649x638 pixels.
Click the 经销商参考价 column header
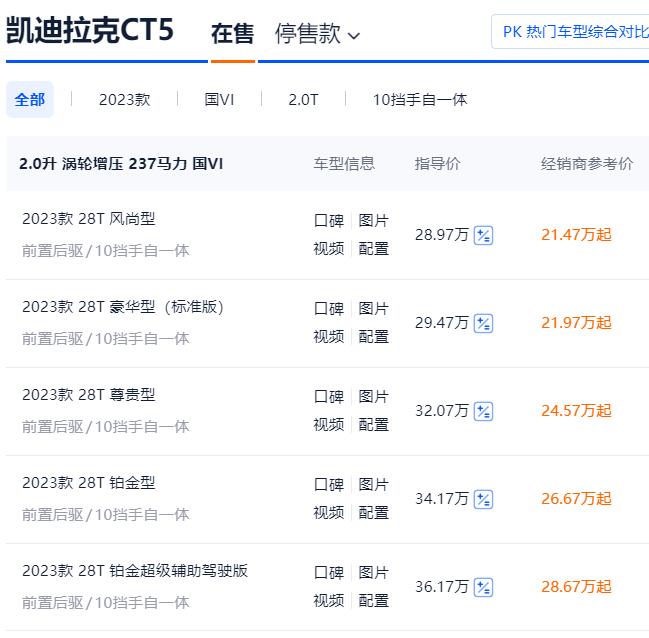pos(587,164)
